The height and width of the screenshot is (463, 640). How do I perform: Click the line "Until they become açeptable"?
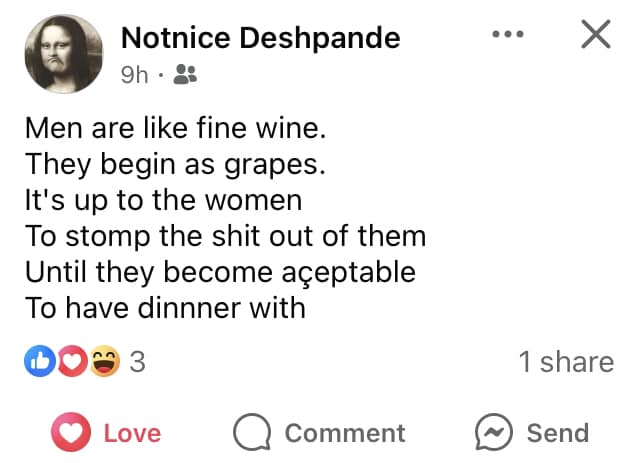point(220,272)
